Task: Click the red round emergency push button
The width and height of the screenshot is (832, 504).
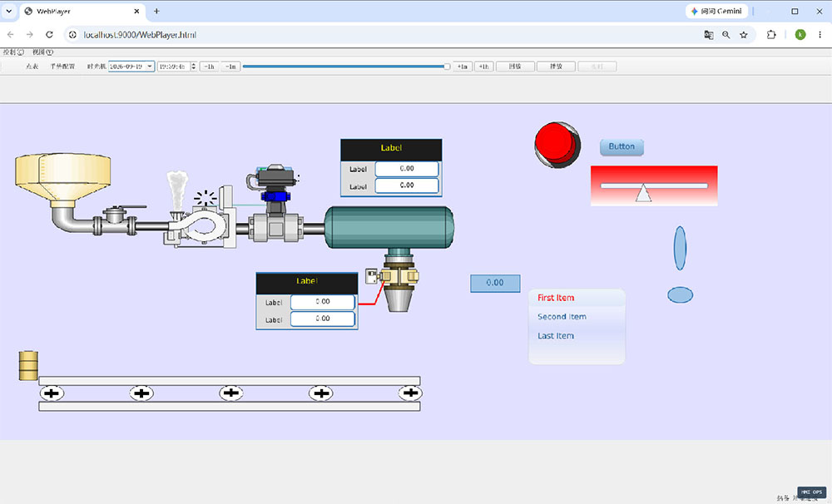Action: coord(557,145)
